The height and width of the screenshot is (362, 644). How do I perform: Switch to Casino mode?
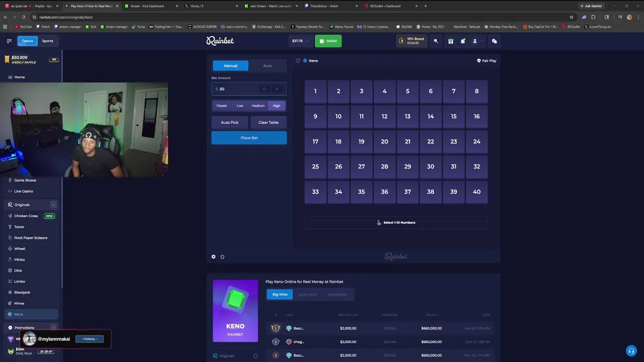coord(27,41)
